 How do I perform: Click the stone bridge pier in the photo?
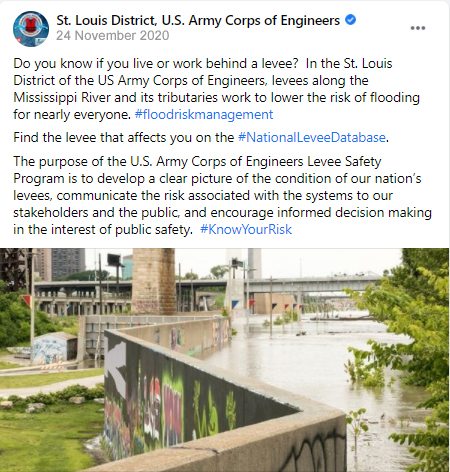pos(153,281)
